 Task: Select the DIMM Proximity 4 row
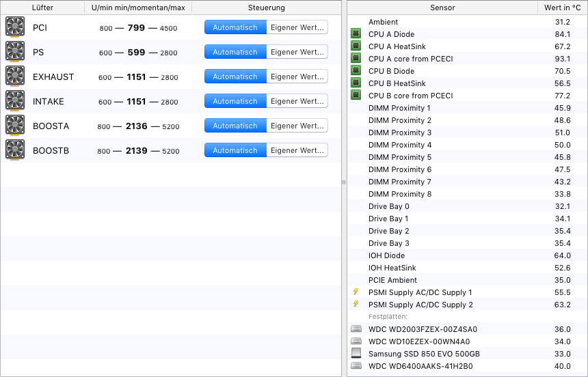coord(468,145)
